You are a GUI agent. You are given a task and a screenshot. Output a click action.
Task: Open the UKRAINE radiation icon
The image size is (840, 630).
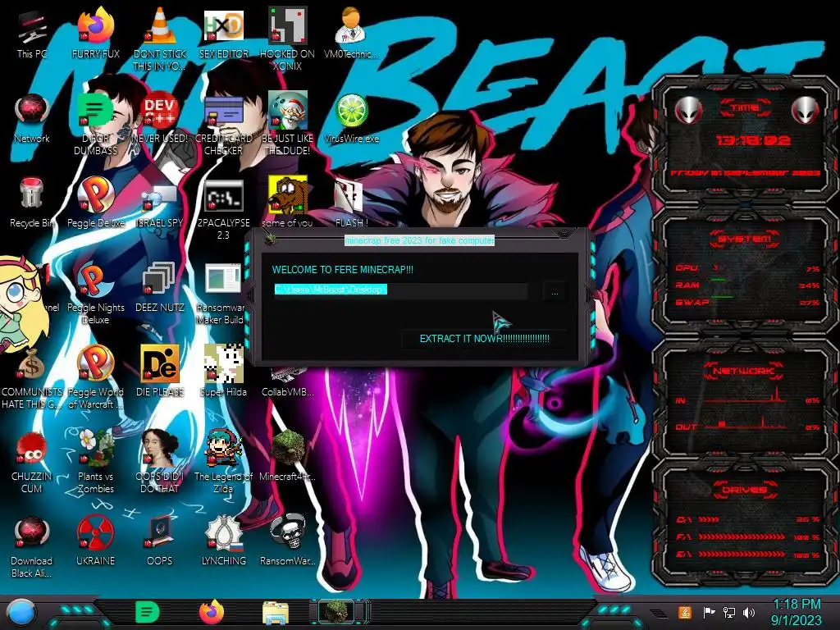pyautogui.click(x=95, y=541)
